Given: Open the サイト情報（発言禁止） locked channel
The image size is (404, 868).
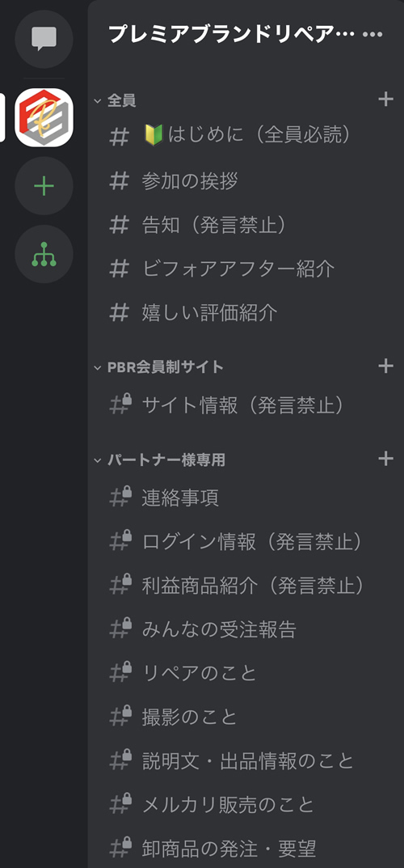Looking at the screenshot, I should 246,406.
